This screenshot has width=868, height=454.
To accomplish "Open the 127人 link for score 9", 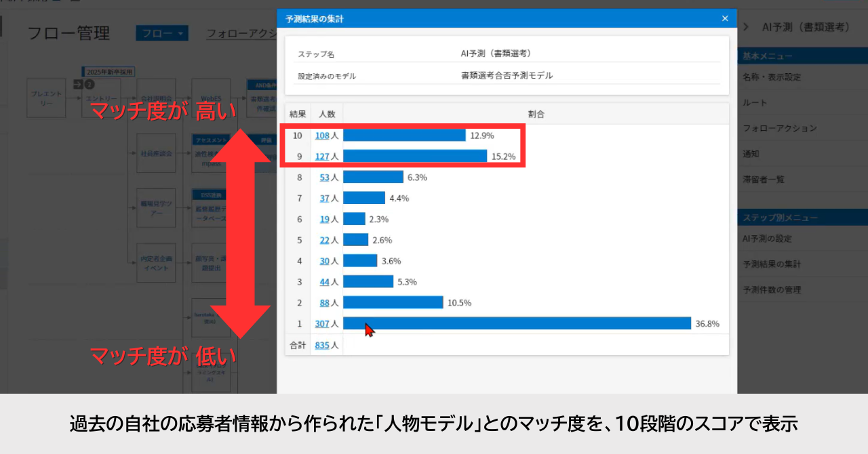I will tap(322, 157).
